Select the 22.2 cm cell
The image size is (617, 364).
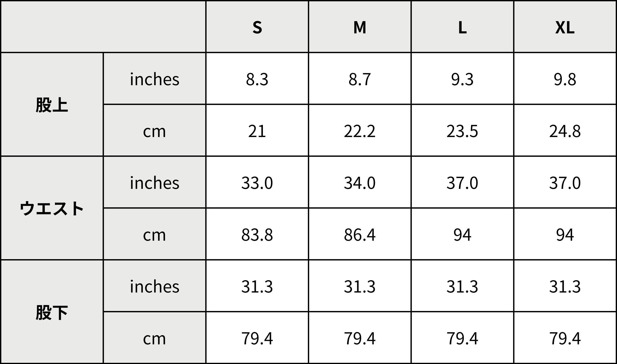360,131
